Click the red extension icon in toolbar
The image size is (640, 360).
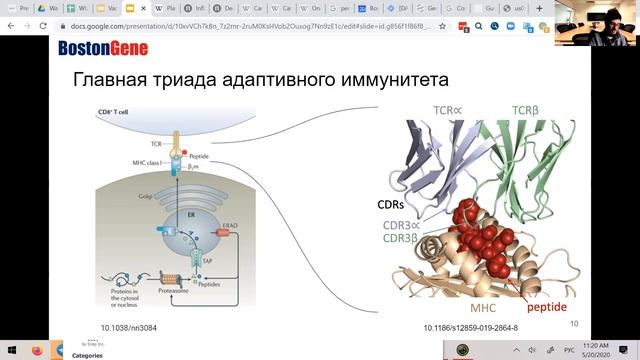[463, 27]
